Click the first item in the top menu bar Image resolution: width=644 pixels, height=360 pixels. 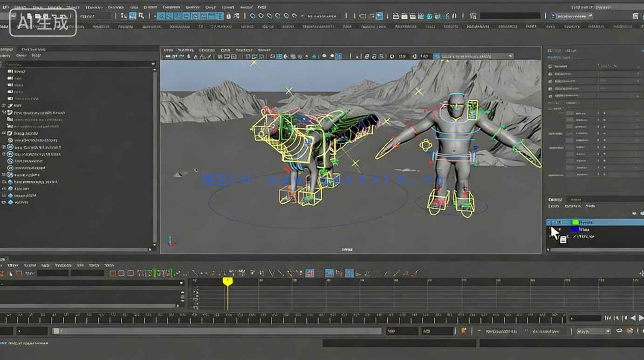tap(6, 7)
